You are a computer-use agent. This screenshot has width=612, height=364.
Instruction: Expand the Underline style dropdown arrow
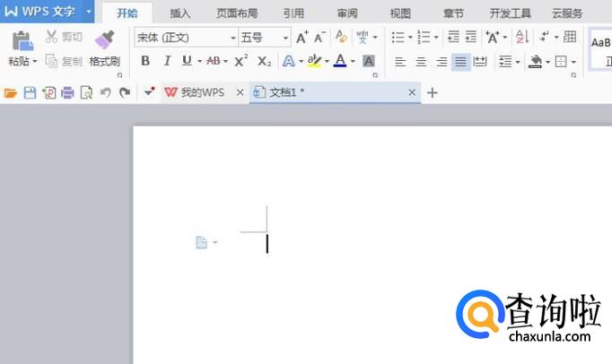click(x=199, y=61)
